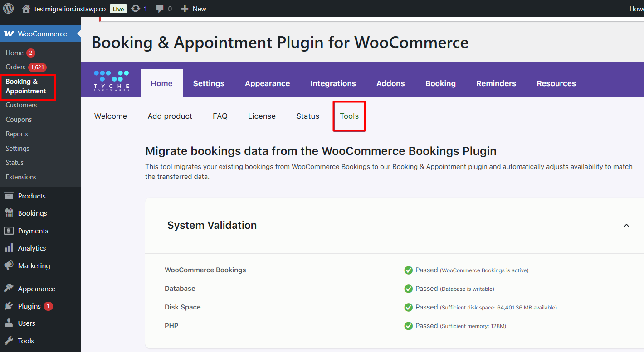This screenshot has width=644, height=352.
Task: Click the Plugins plug icon
Action: 9,306
